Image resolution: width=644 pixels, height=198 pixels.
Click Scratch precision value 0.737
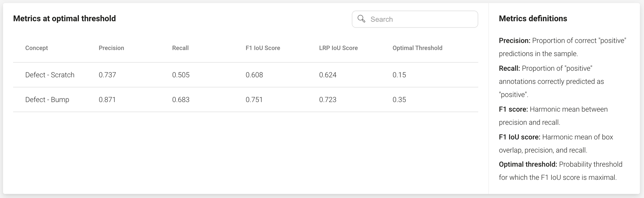coord(107,75)
